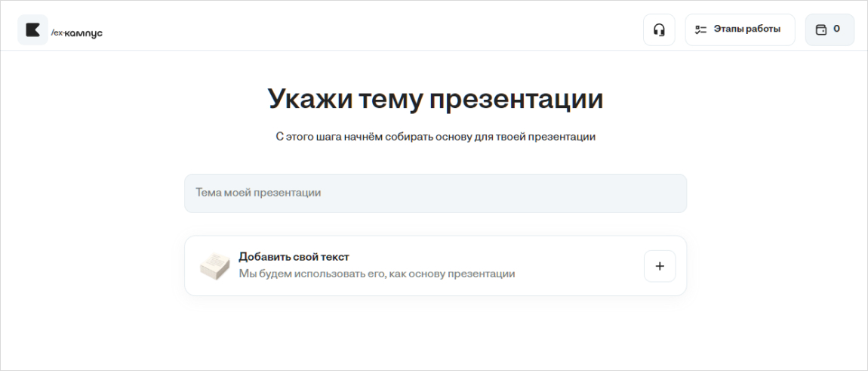This screenshot has height=371, width=868.
Task: Click the /ex-кампус wordmark
Action: point(76,32)
